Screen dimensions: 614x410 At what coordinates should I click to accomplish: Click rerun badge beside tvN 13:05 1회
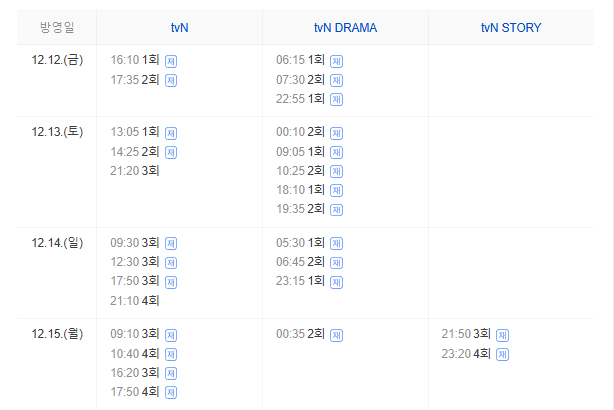pos(171,133)
